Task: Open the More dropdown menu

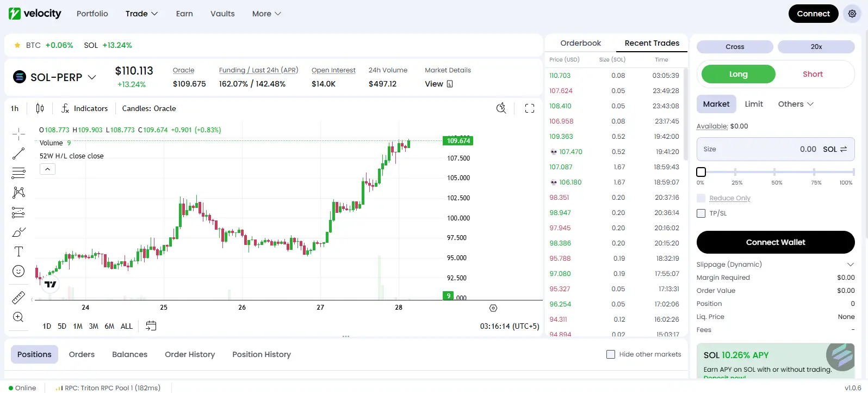Action: 266,14
